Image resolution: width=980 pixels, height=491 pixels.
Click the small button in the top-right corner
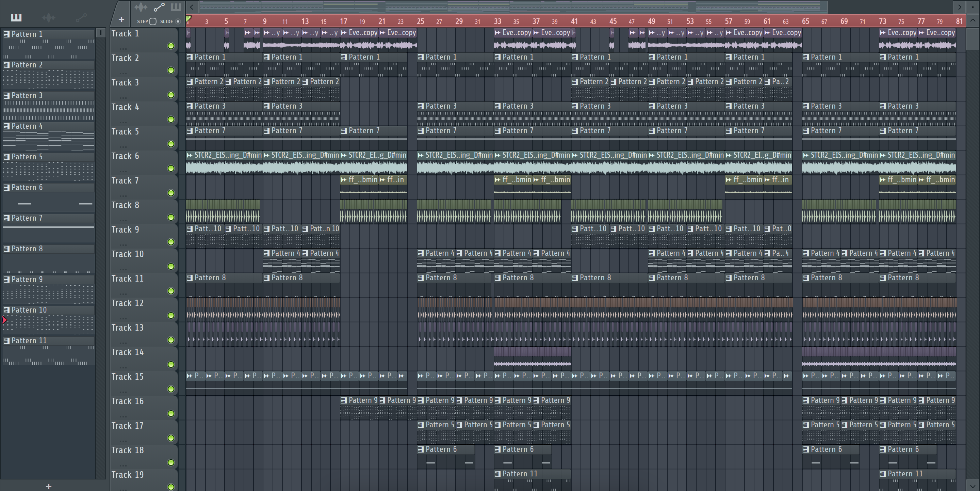point(973,7)
